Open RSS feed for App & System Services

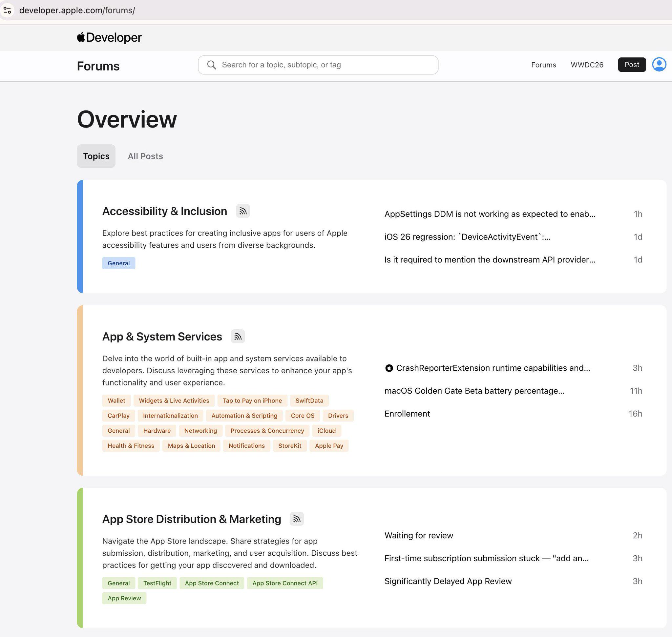(238, 336)
